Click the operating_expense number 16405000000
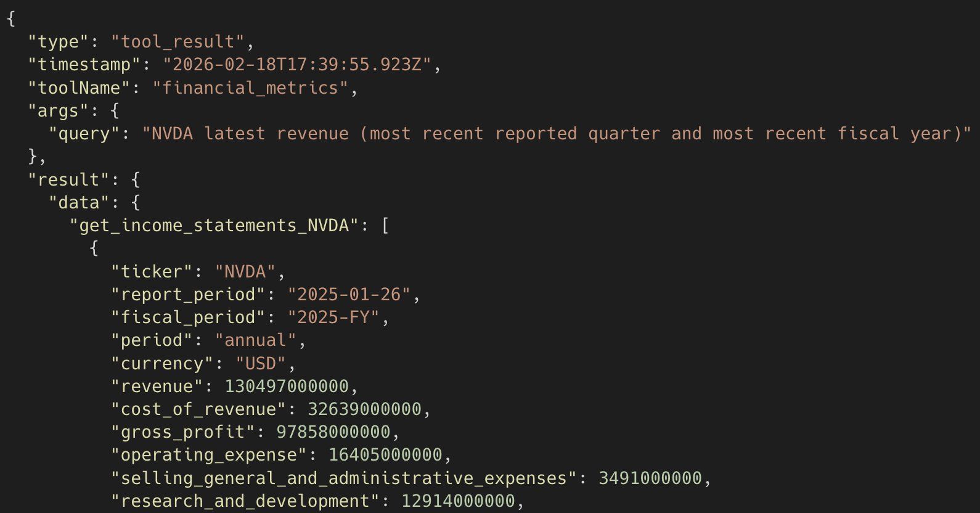Image resolution: width=980 pixels, height=513 pixels. coord(385,455)
